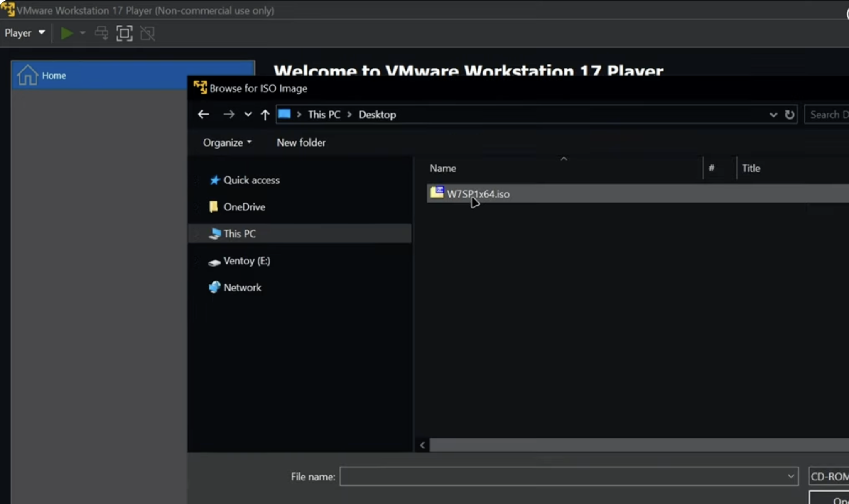The height and width of the screenshot is (504, 849).
Task: Click the horizontal scrollbar track
Action: coord(639,445)
